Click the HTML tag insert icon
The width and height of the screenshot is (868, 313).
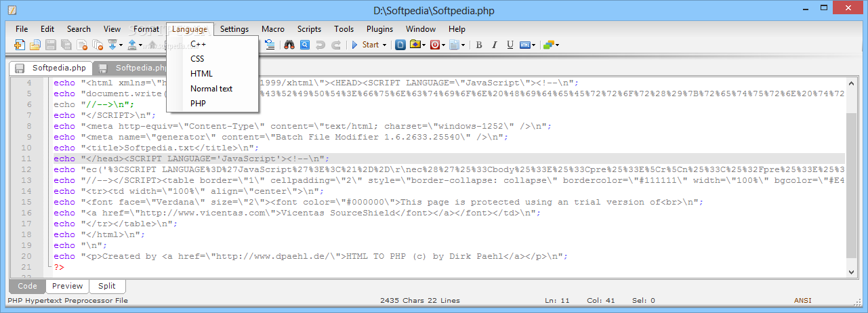tap(525, 45)
